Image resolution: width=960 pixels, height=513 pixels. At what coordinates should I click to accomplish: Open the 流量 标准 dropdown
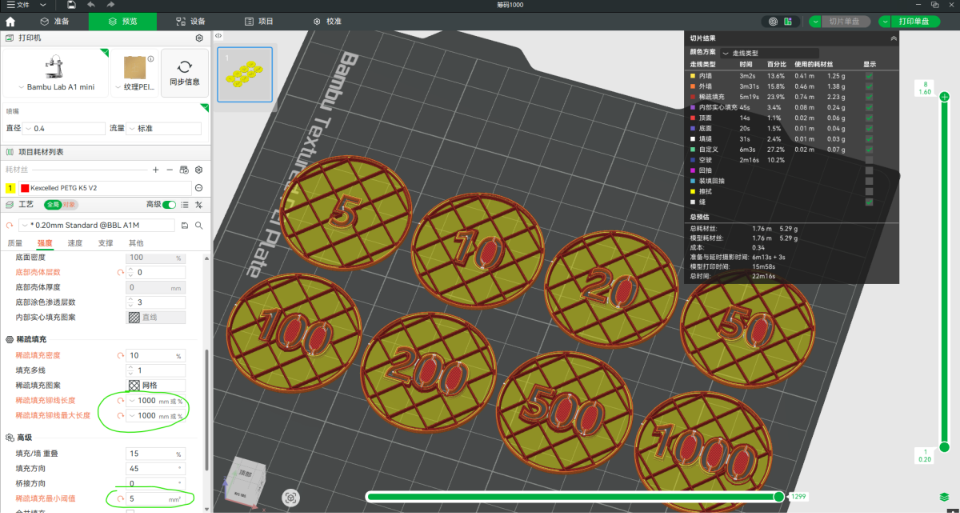click(x=163, y=129)
